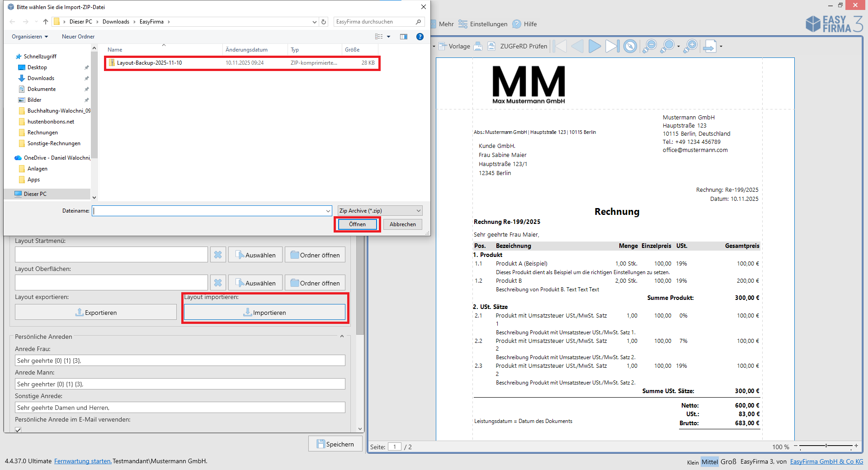This screenshot has width=868, height=470.
Task: Click the zoom slider in preview footer
Action: [x=826, y=446]
